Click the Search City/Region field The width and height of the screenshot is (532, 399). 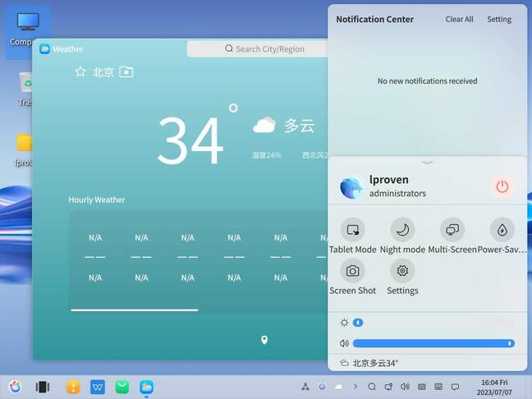tap(264, 49)
